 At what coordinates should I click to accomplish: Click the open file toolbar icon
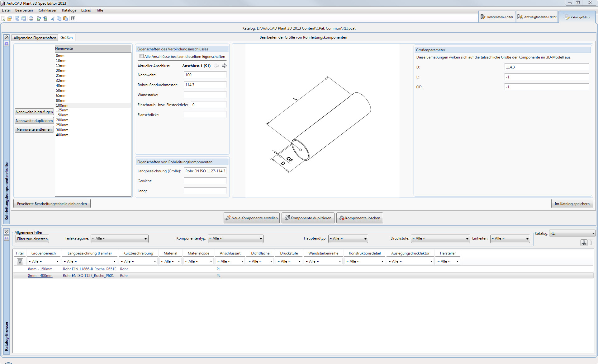point(9,19)
